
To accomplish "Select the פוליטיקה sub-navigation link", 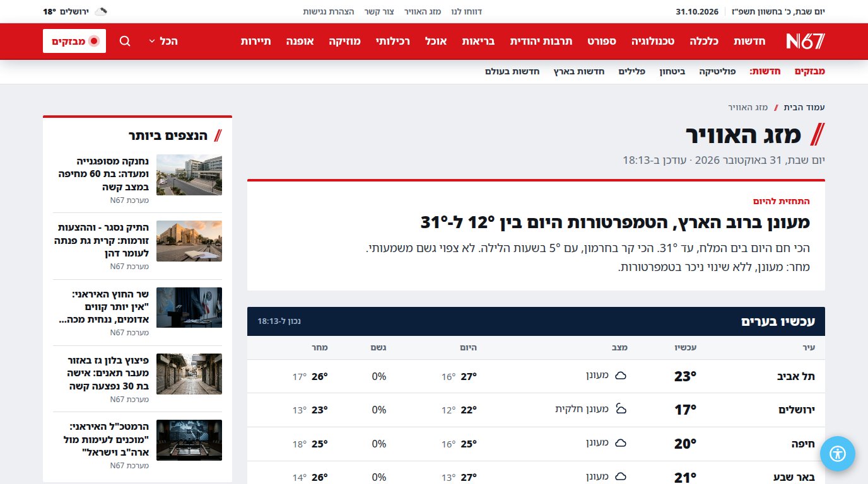I will point(717,71).
